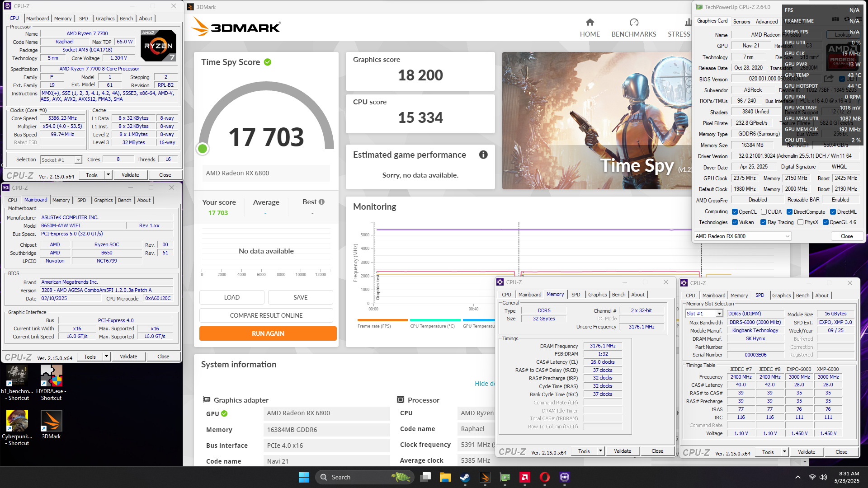Show hidden system tray icons
868x488 pixels.
(x=798, y=477)
